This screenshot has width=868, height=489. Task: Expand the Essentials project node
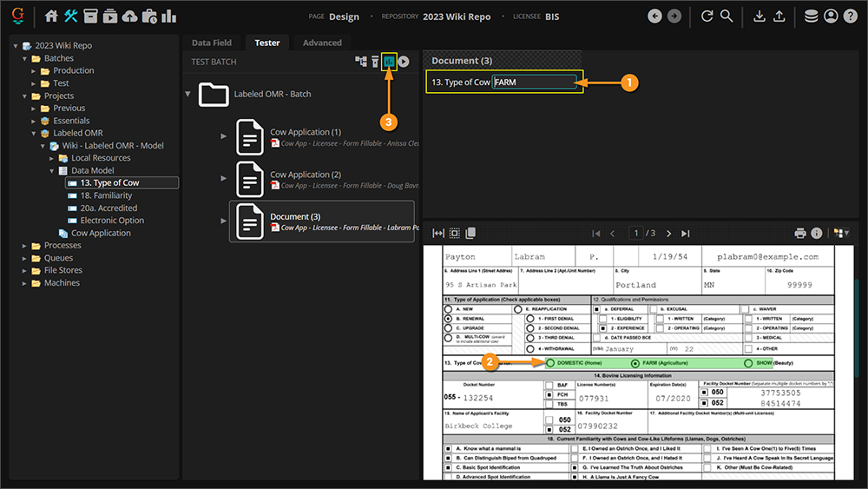33,121
